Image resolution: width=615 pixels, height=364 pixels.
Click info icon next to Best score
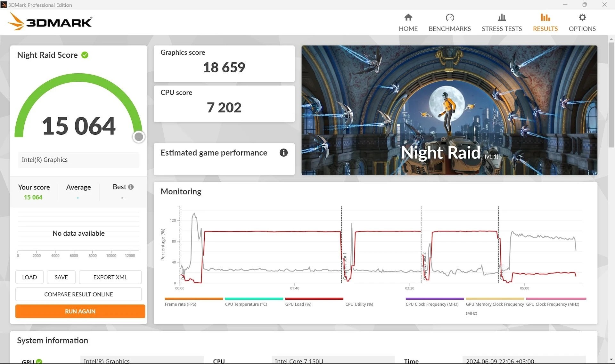click(x=131, y=187)
